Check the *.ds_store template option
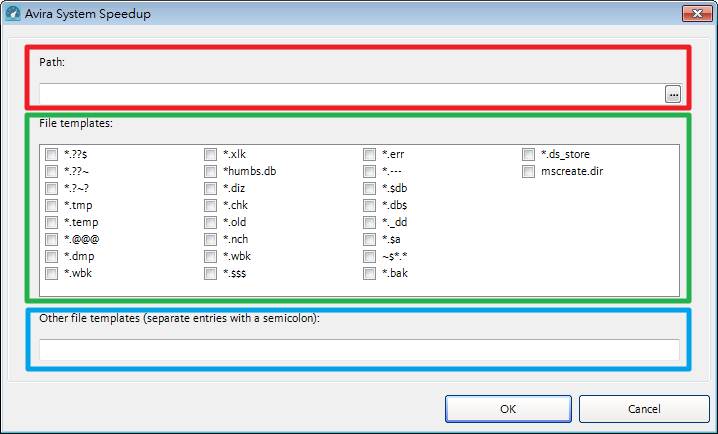Viewport: 718px width, 434px height. pyautogui.click(x=529, y=154)
